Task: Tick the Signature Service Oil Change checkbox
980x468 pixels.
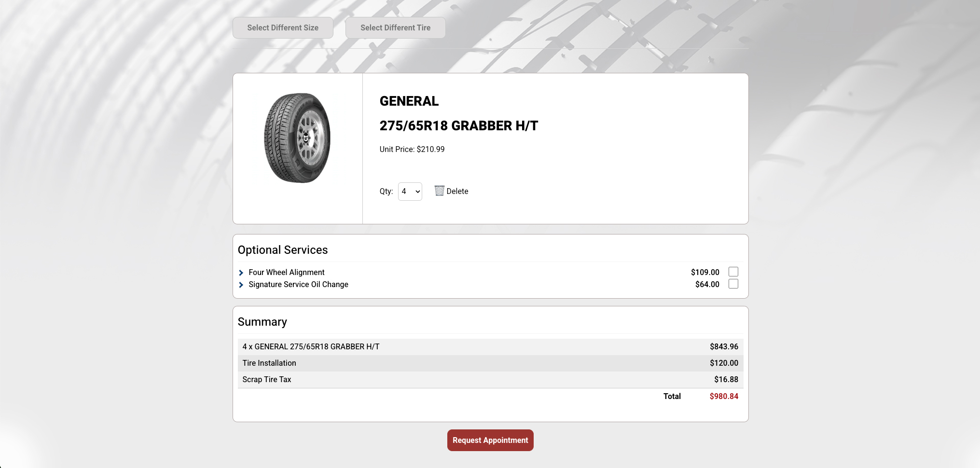Action: 733,284
